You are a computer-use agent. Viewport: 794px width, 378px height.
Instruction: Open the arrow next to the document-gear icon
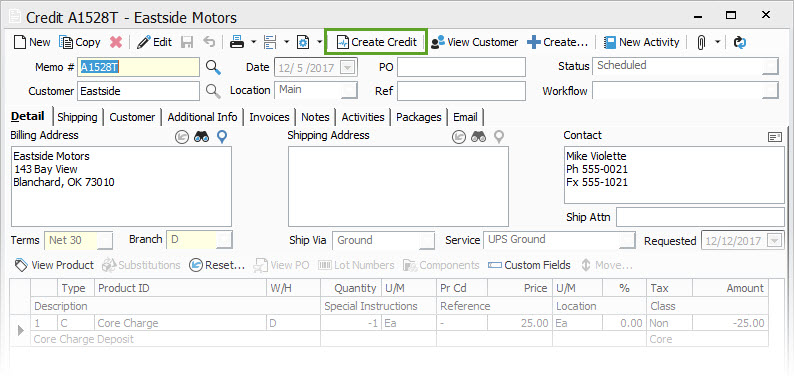(320, 42)
